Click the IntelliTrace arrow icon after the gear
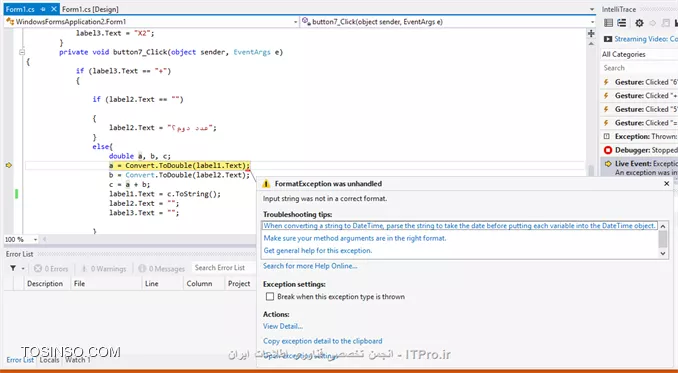The height and width of the screenshot is (373, 678). [x=652, y=23]
